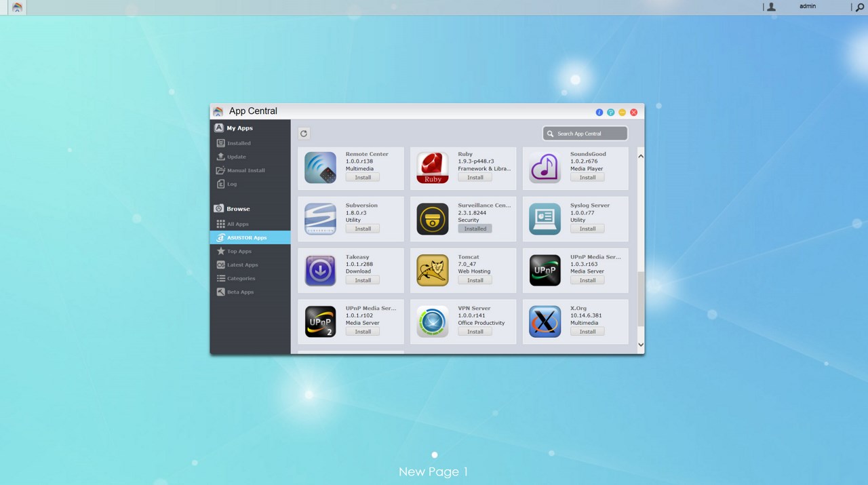The width and height of the screenshot is (868, 485).
Task: Click the VPN Server app name
Action: click(474, 308)
